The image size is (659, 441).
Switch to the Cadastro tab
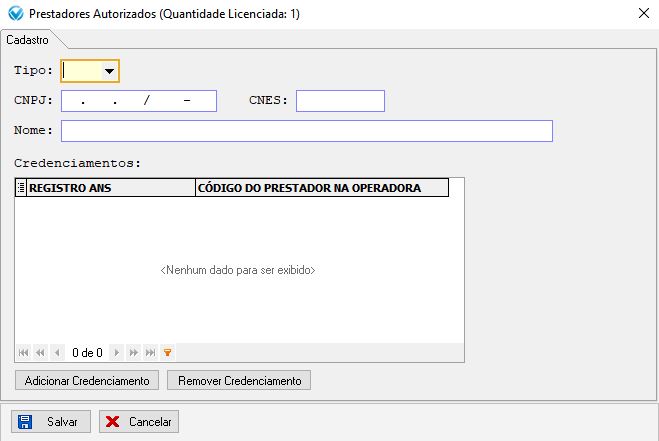coord(29,38)
